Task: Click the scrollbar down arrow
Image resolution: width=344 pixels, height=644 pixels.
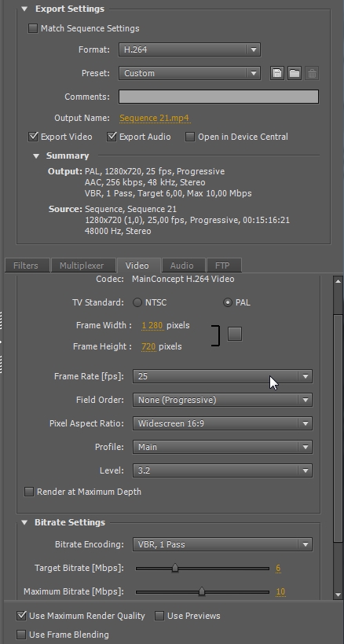Action: 339,595
